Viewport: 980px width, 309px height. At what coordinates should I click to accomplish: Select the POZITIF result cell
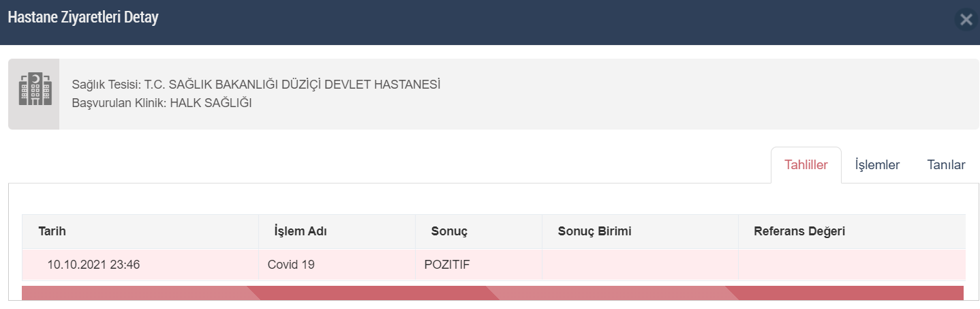[479, 265]
